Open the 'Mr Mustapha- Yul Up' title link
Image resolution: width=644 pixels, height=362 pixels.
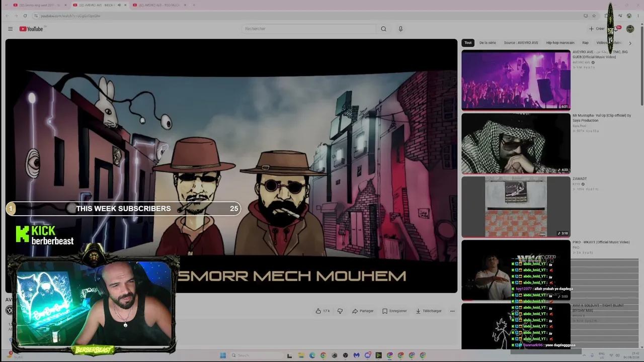click(602, 118)
